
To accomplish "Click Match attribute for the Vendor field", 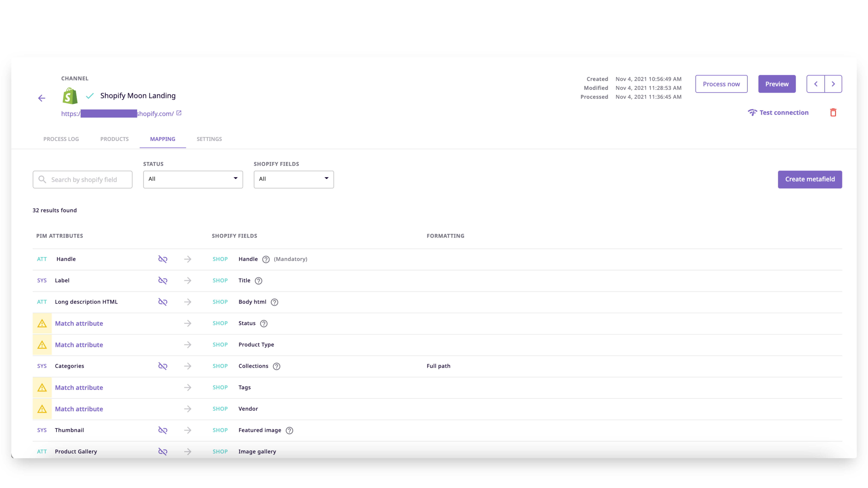I will tap(79, 409).
